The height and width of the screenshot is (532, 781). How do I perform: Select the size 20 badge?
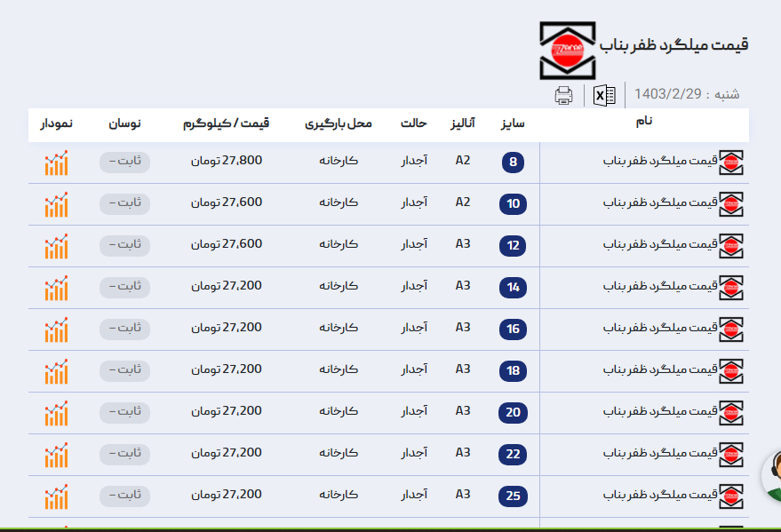[x=513, y=413]
